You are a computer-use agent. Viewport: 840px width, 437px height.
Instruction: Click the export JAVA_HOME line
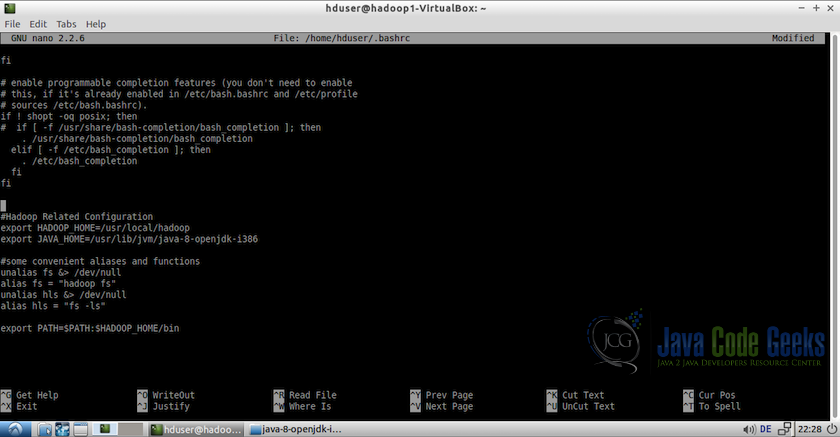tap(129, 239)
